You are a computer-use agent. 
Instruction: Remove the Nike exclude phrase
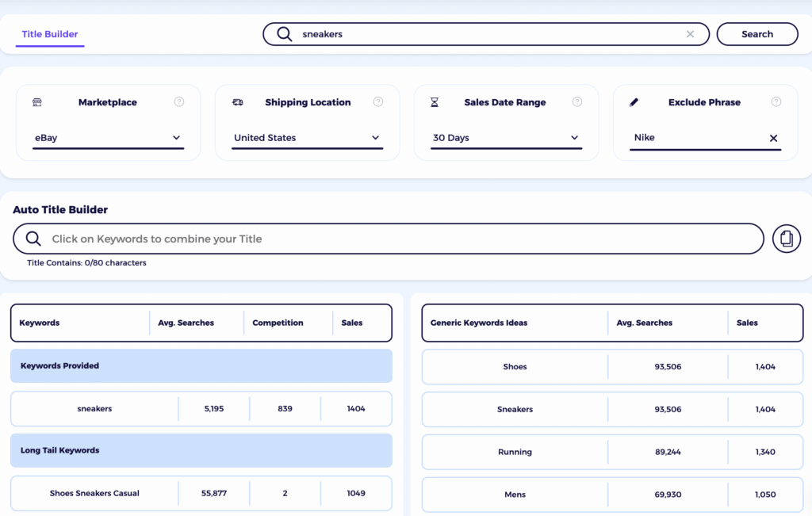773,138
